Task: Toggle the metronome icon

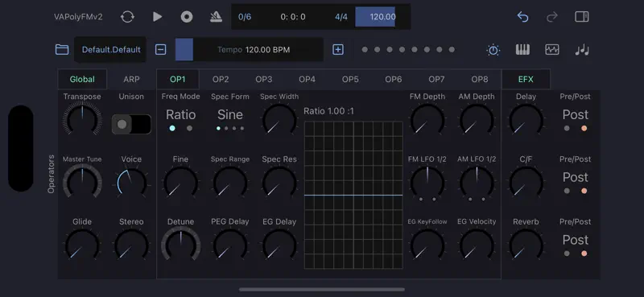Action: pyautogui.click(x=216, y=17)
